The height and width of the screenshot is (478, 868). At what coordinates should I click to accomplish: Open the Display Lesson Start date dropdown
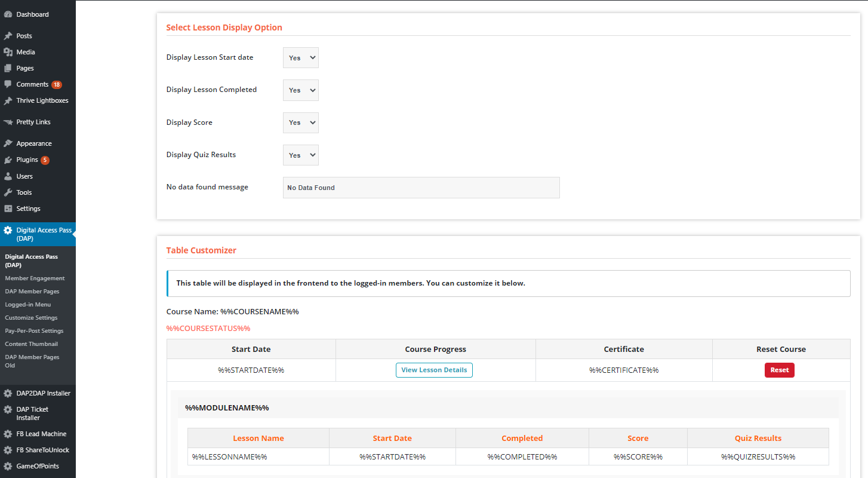pos(300,58)
